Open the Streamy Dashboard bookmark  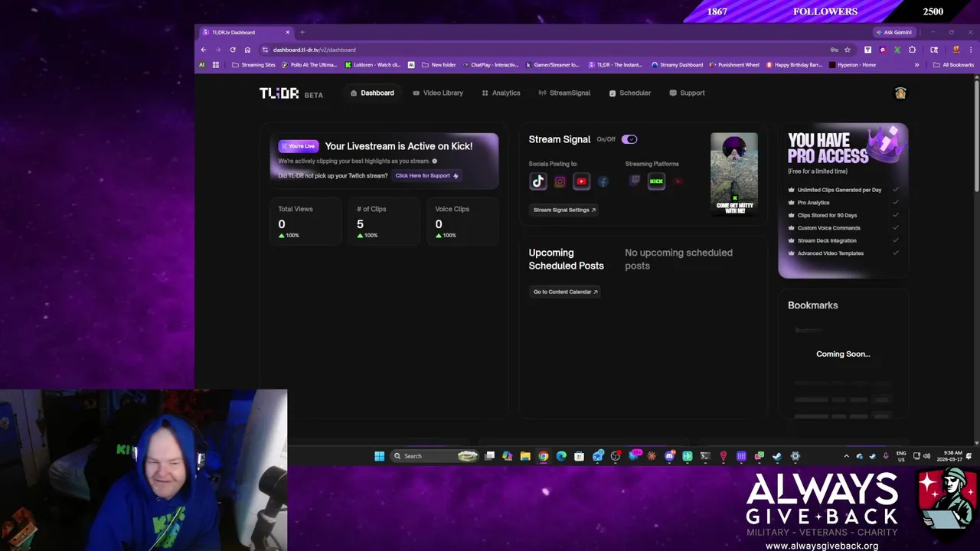click(677, 65)
